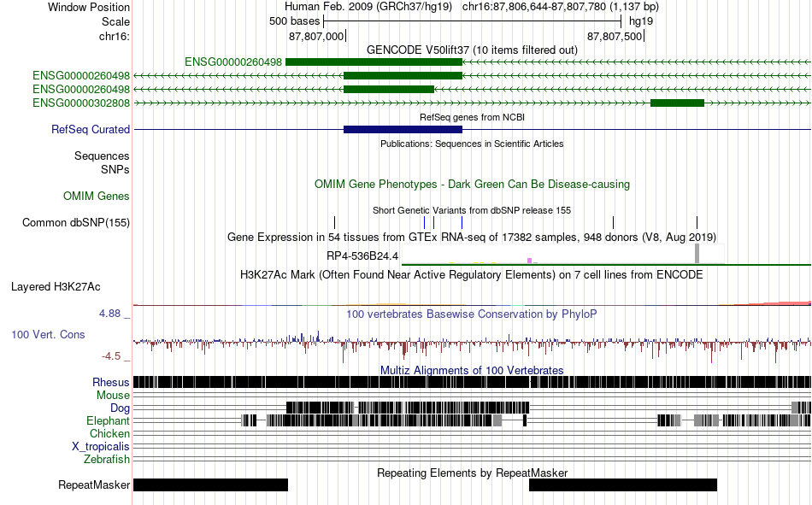812x505 pixels.
Task: Open the 100 Vert. Cons track label
Action: [x=48, y=335]
